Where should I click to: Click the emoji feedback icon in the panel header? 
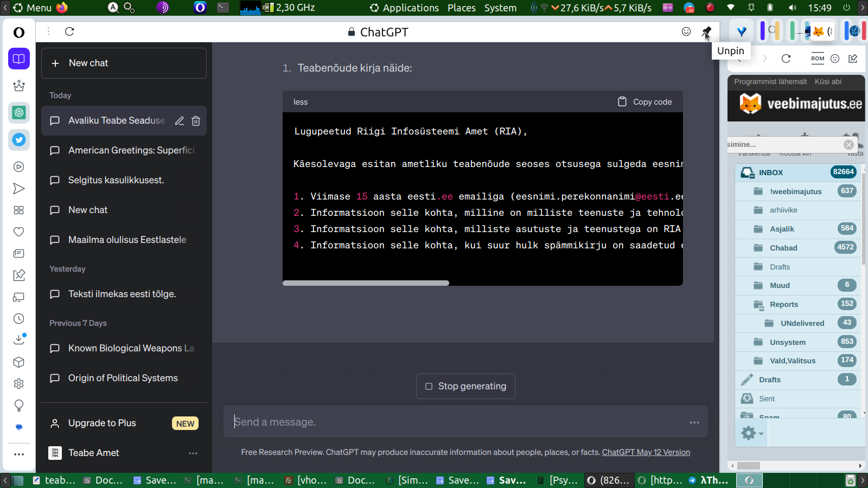[x=686, y=31]
